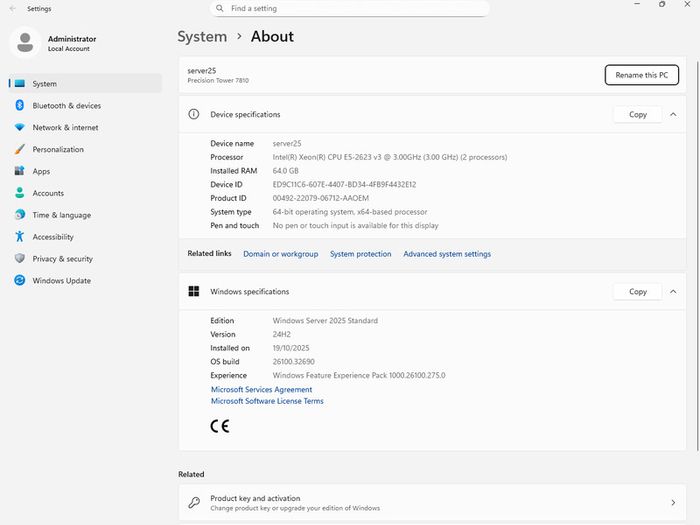
Task: Click the Device name value server25
Action: [x=287, y=143]
